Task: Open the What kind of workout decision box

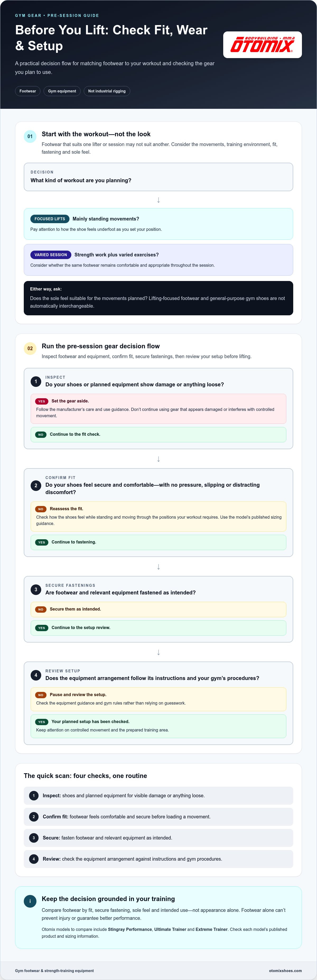Action: [158, 177]
